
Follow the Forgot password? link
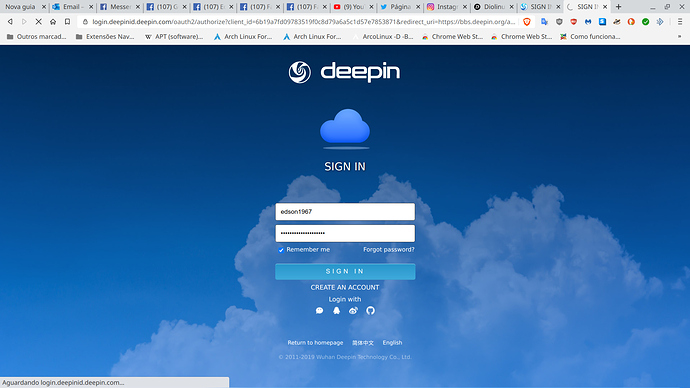point(389,249)
